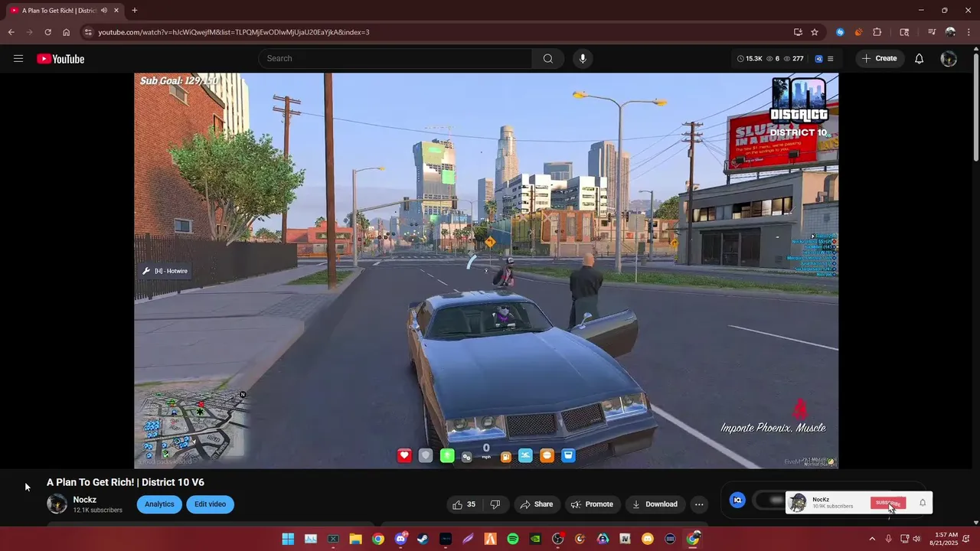Open a new browser tab
This screenshot has width=980, height=551.
(134, 11)
